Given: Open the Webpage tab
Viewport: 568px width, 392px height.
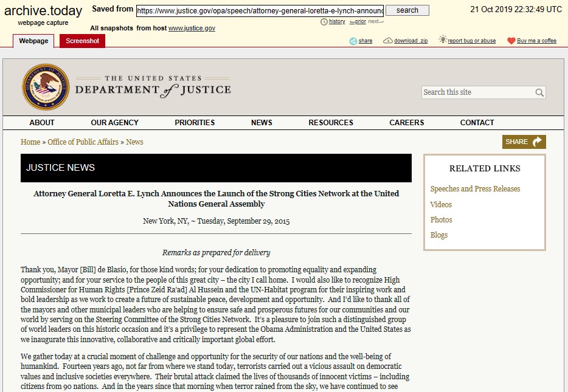Looking at the screenshot, I should [33, 41].
